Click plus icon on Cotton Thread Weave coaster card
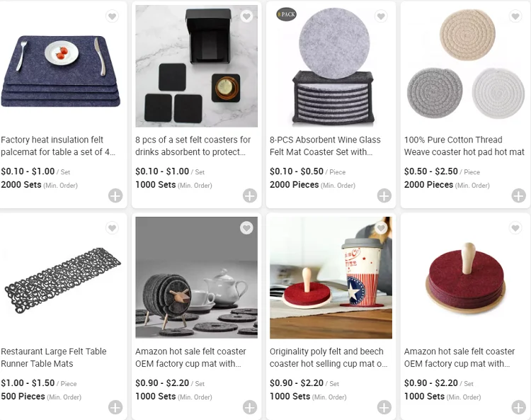Viewport: 531px width, 420px height. click(x=519, y=195)
